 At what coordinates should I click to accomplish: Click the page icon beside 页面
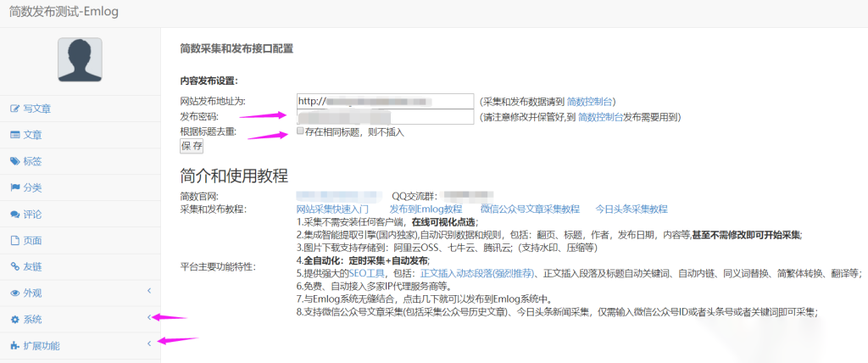15,241
